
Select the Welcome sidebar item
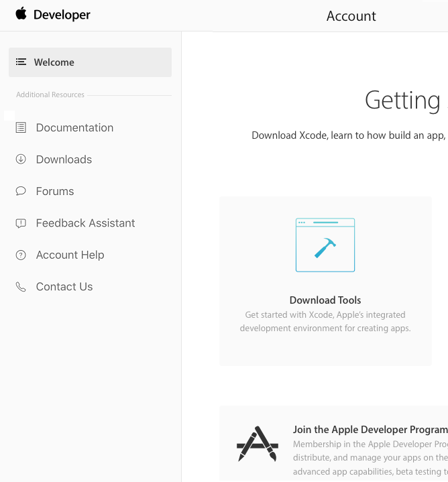point(90,62)
